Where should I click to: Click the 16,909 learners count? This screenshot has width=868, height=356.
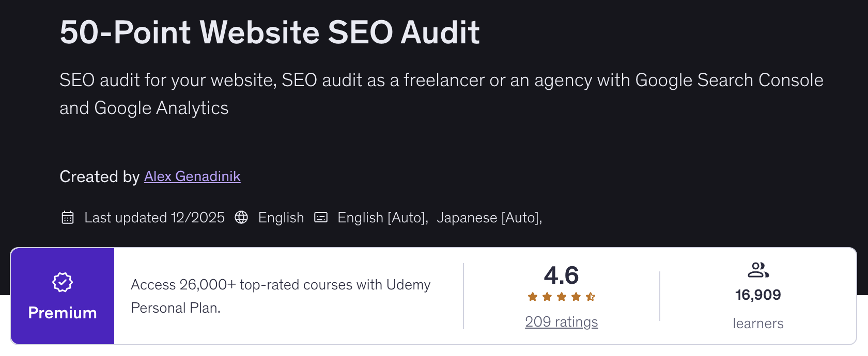(x=758, y=295)
